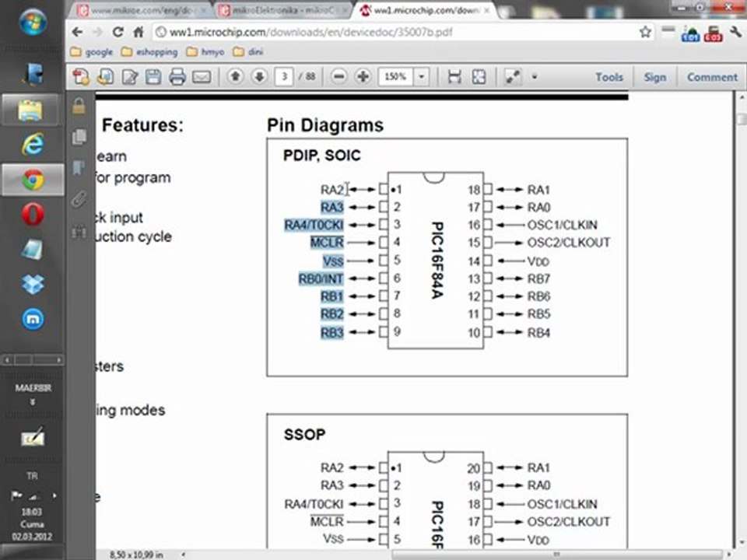Save the PDF with the floppy icon

[x=153, y=77]
